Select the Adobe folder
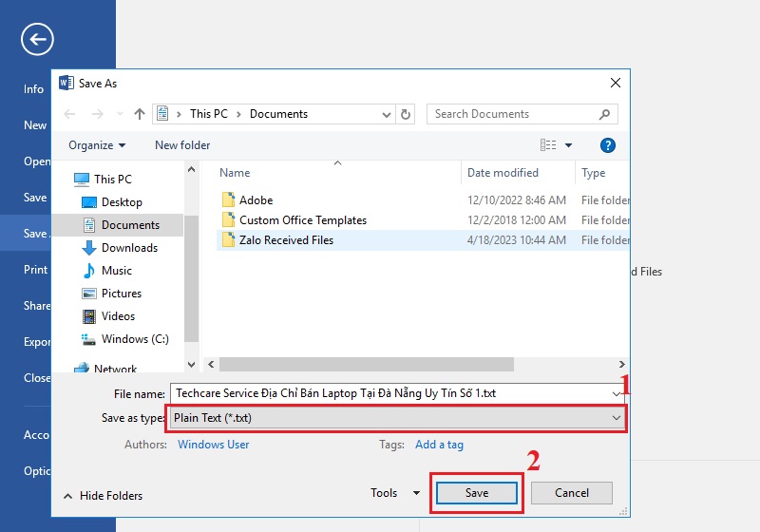This screenshot has height=532, width=760. click(x=256, y=200)
